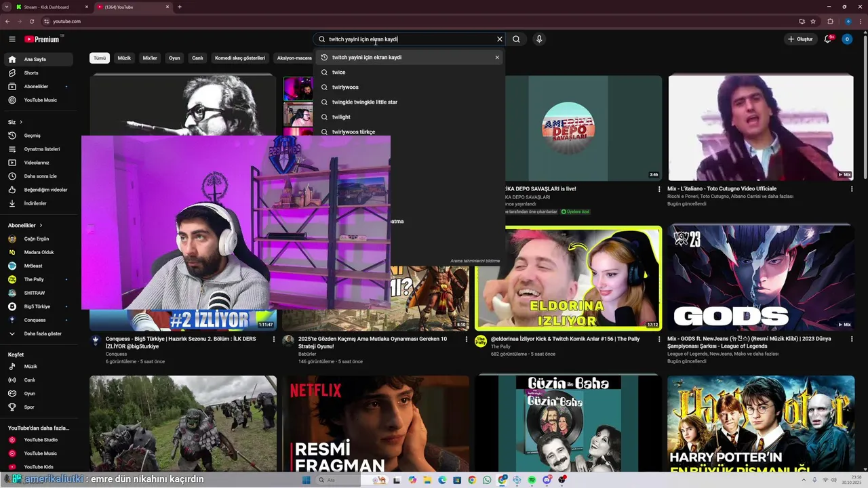This screenshot has height=488, width=868.
Task: Switch to Stream - Kick Dashboard tab
Action: pyautogui.click(x=53, y=7)
